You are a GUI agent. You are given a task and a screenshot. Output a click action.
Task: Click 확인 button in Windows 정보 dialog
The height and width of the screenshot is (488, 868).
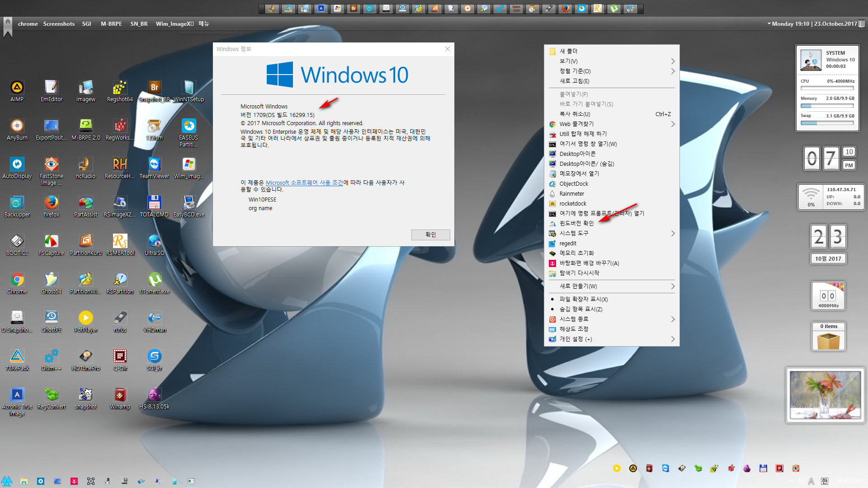(430, 235)
